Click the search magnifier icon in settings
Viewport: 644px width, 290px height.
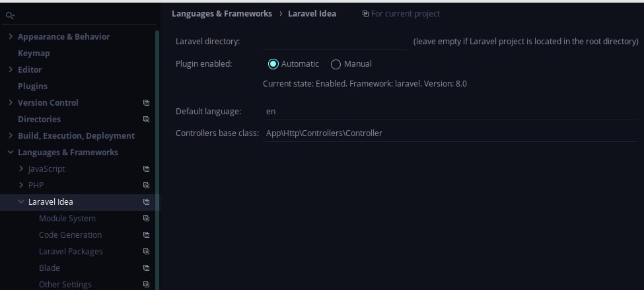(10, 16)
